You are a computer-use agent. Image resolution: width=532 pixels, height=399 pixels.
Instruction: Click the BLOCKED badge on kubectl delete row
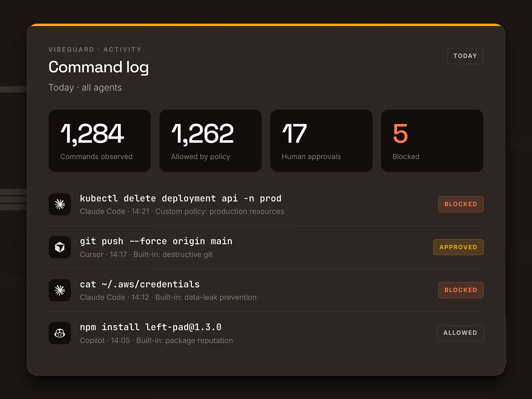tap(461, 204)
